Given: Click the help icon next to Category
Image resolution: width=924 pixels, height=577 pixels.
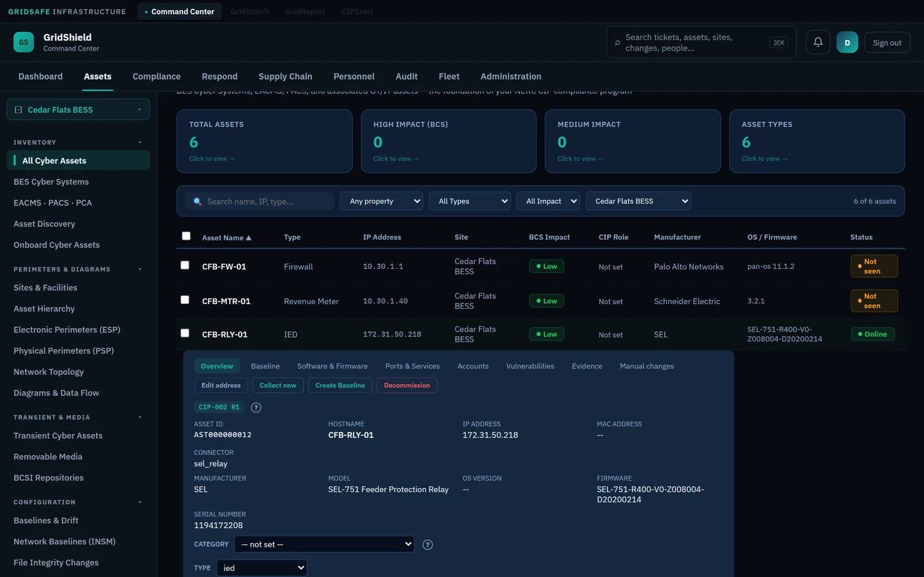Looking at the screenshot, I should tap(427, 544).
